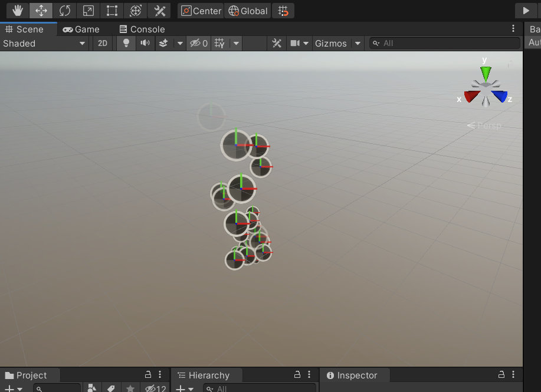Lock the Project panel

click(148, 374)
